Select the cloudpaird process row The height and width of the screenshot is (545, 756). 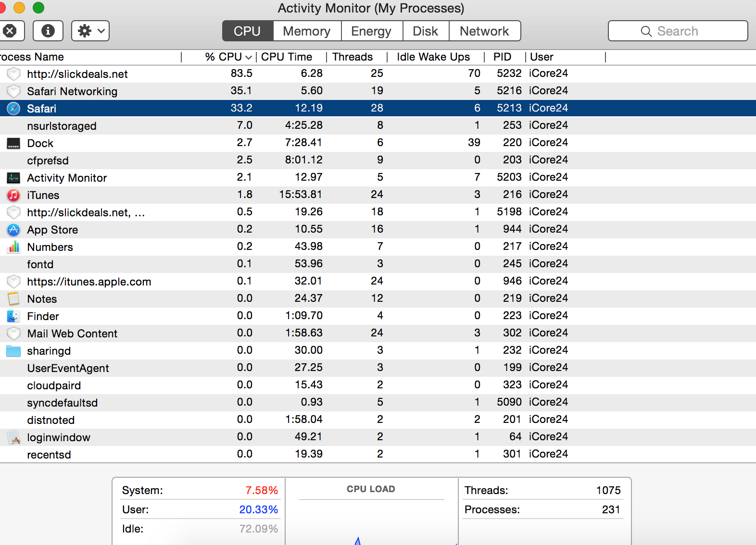(378, 385)
